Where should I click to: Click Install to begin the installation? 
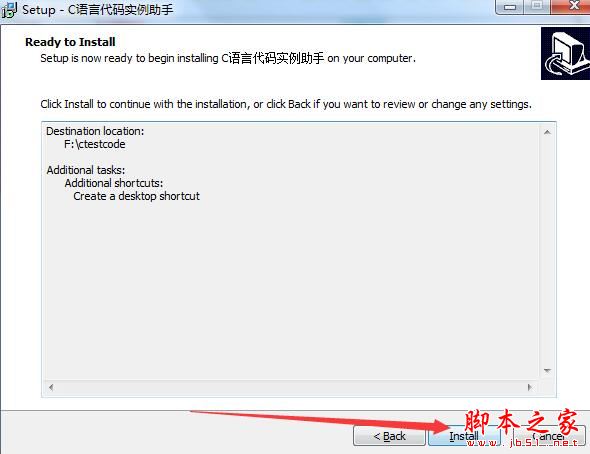(464, 436)
